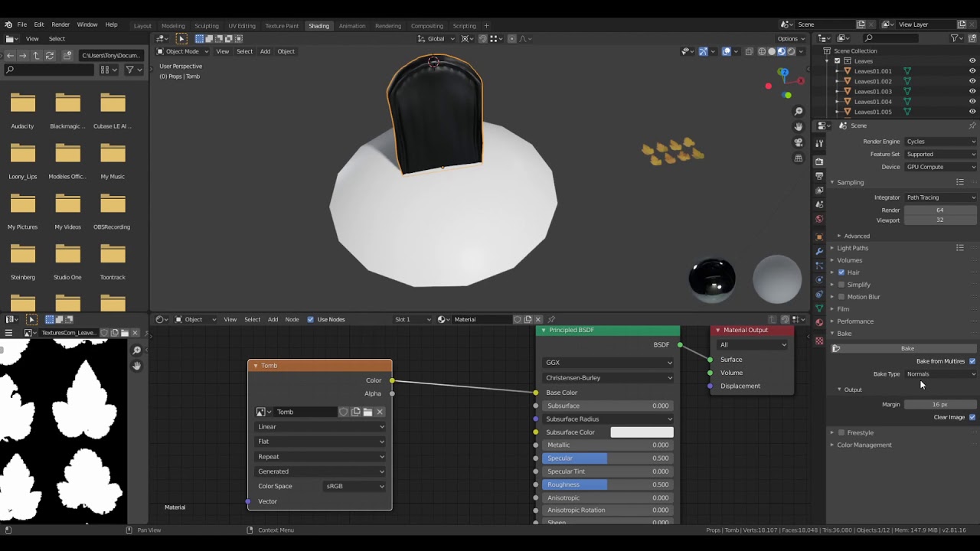Open the node editor Add menu
This screenshot has height=551, width=980.
click(273, 319)
